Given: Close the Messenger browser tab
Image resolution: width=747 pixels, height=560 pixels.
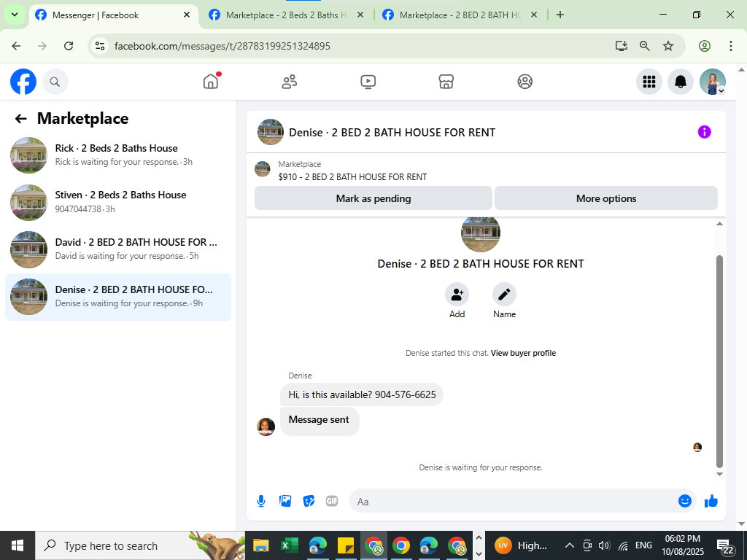Looking at the screenshot, I should coord(187,15).
